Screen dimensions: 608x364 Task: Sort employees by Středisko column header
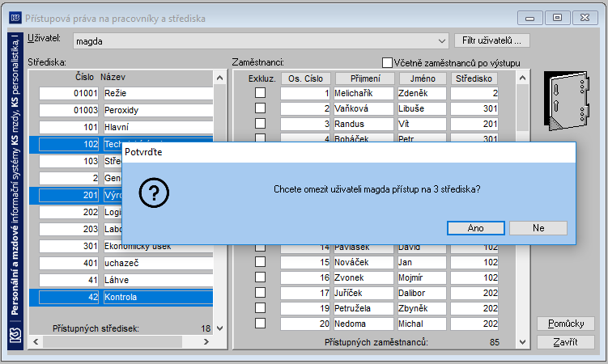point(474,78)
